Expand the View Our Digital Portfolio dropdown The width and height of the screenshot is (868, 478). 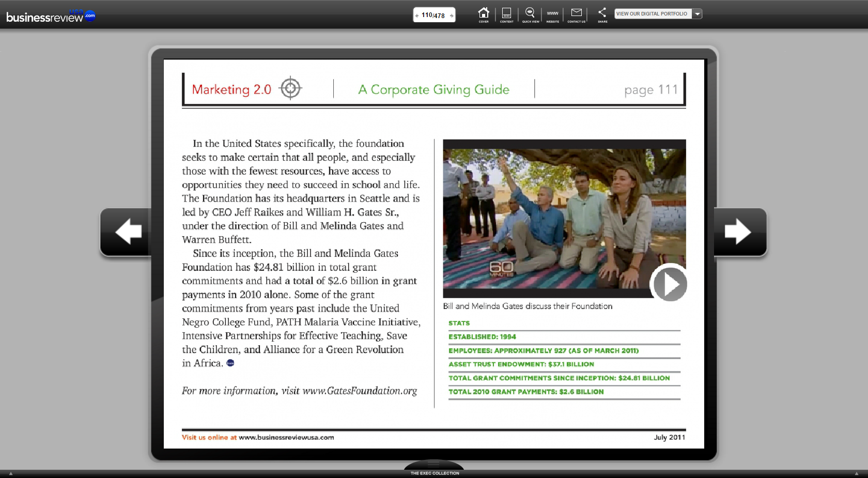pos(698,14)
